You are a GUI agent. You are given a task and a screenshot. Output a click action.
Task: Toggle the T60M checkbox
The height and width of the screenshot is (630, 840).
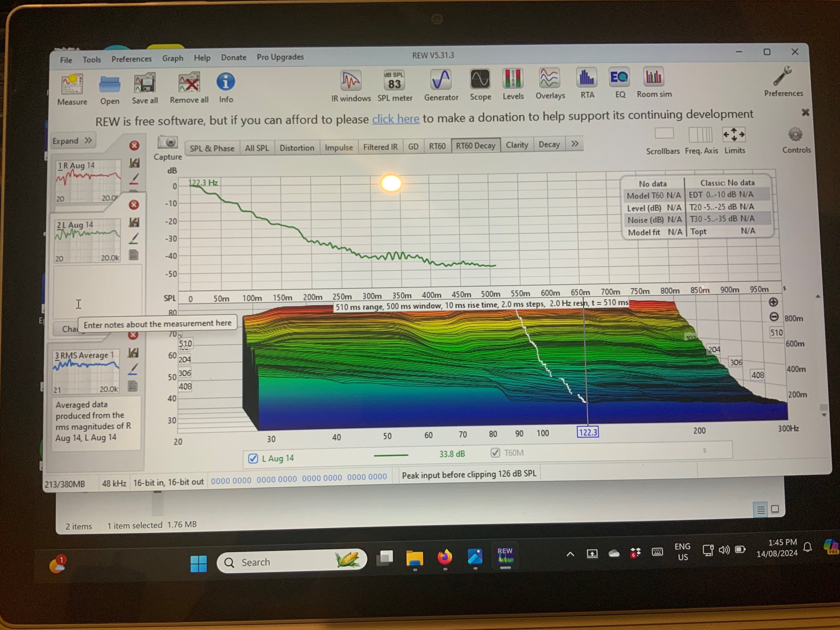495,453
